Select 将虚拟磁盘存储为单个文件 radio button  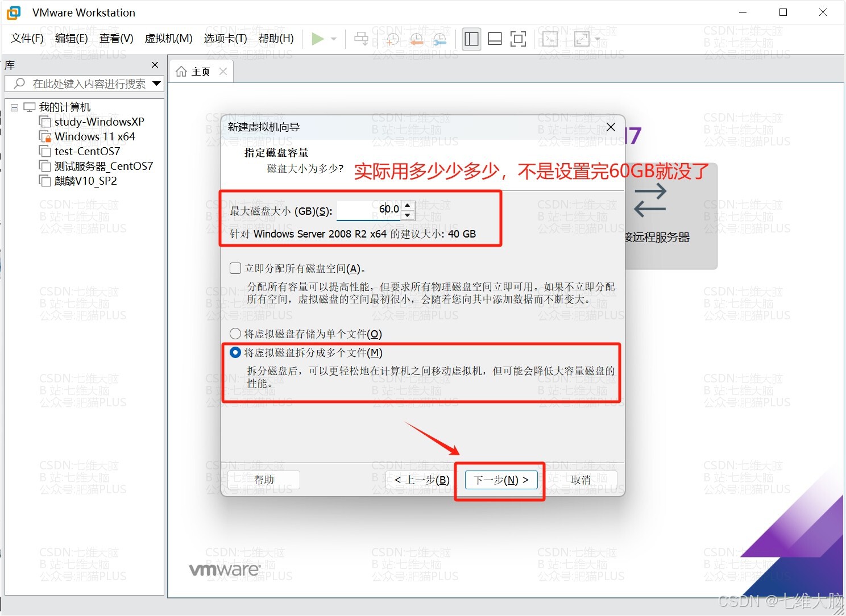tap(235, 334)
